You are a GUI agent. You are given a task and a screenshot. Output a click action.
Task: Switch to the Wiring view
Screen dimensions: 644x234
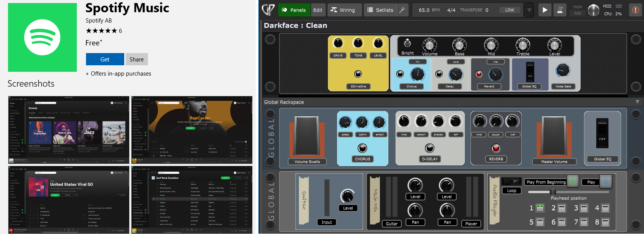pos(343,10)
